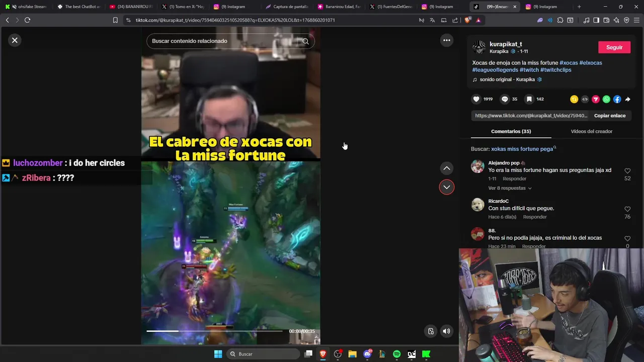This screenshot has width=644, height=362.
Task: Open Brave VPN shield icon
Action: (x=626, y=20)
